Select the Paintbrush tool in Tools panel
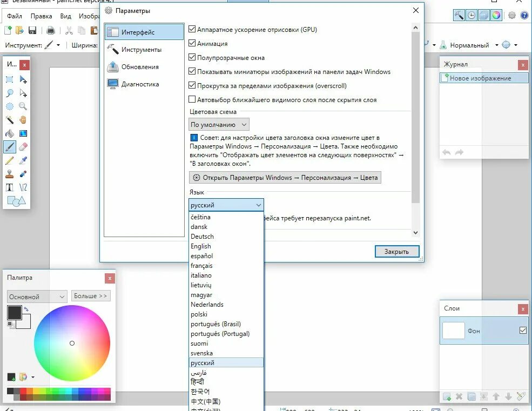Image resolution: width=532 pixels, height=411 pixels. point(10,147)
